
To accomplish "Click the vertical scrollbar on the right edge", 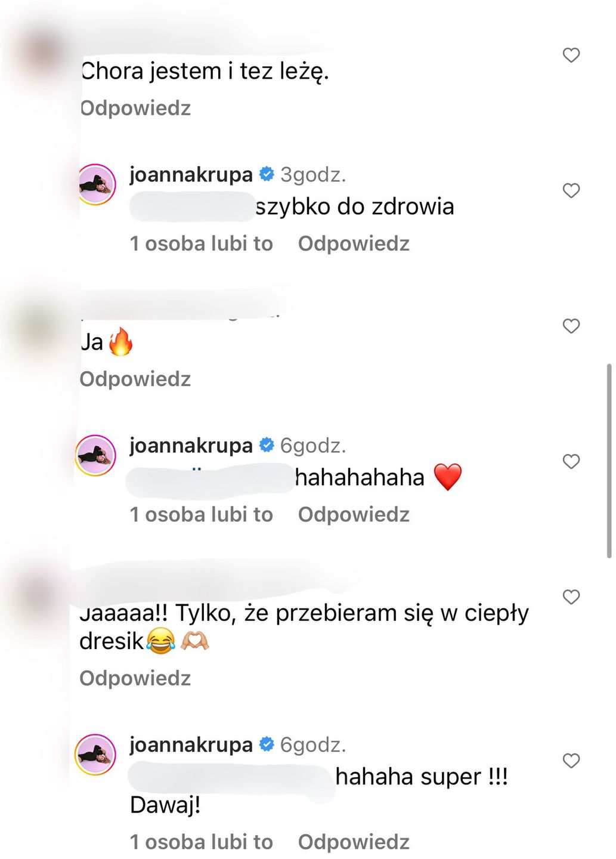I will coord(609,461).
